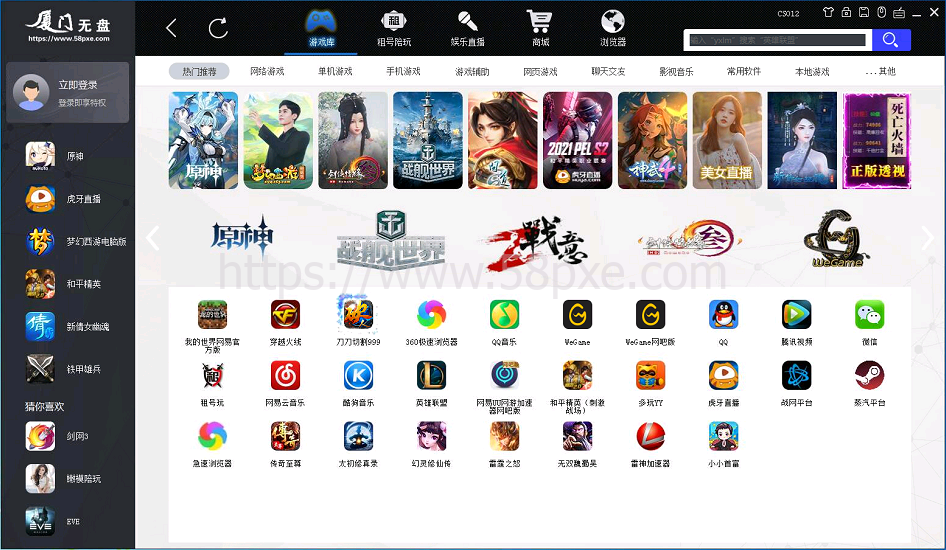Open the 原神 banner thumbnail
This screenshot has width=946, height=550.
click(203, 141)
